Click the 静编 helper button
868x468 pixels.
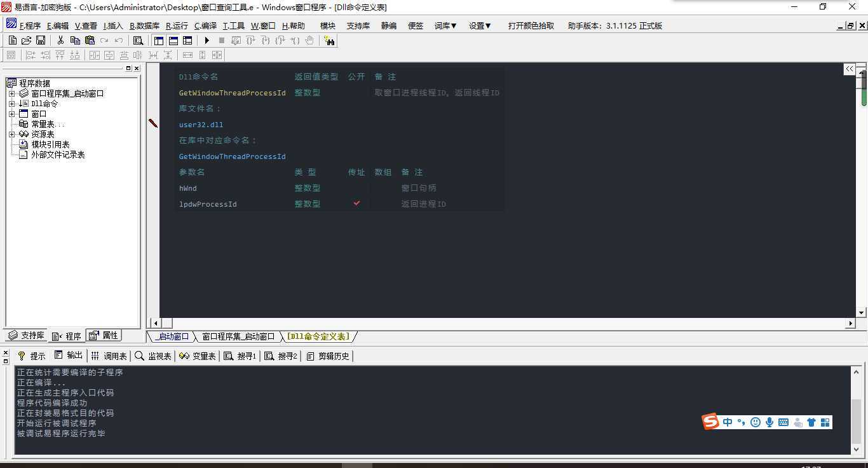point(389,26)
